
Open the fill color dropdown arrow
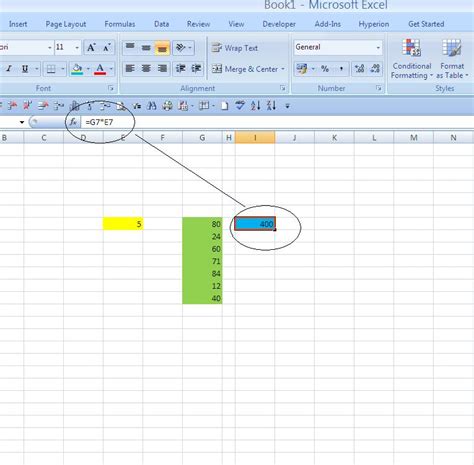[88, 69]
